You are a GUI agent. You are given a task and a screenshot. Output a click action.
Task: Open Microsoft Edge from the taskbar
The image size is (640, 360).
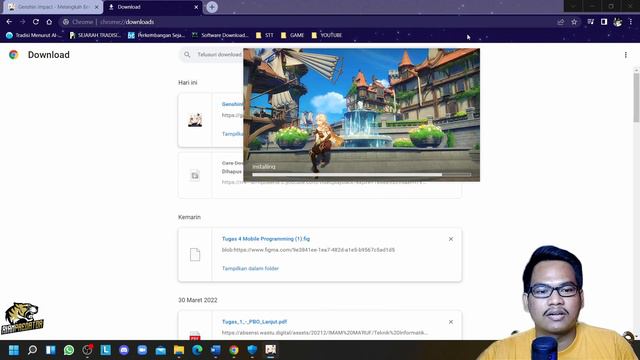click(x=197, y=350)
